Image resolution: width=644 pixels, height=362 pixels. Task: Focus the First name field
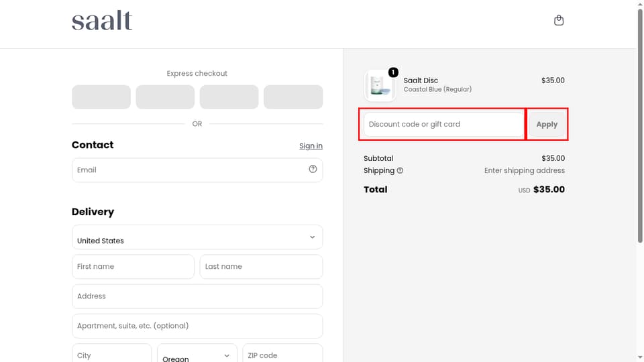133,266
